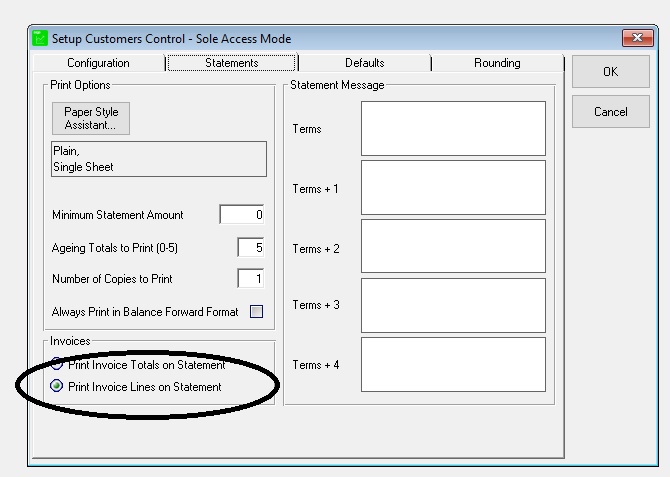Open the Defaults tab
The height and width of the screenshot is (477, 670).
coord(364,63)
